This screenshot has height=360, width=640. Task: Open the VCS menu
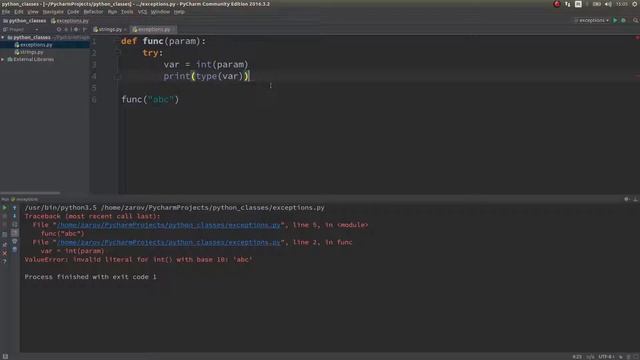point(142,12)
